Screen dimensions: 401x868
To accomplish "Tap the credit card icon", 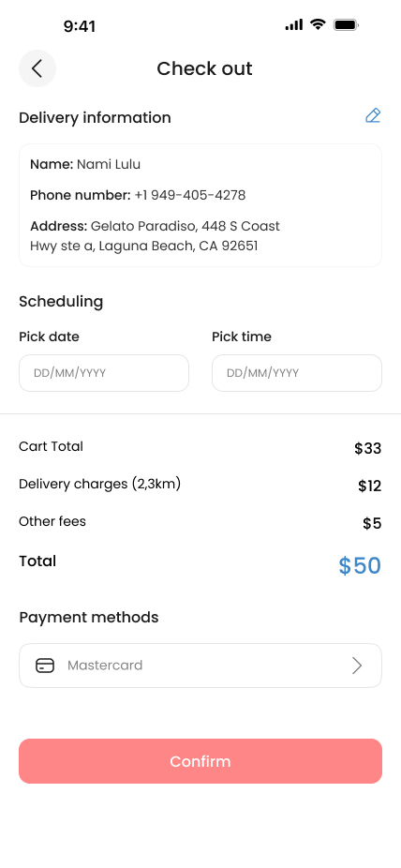I will 45,666.
